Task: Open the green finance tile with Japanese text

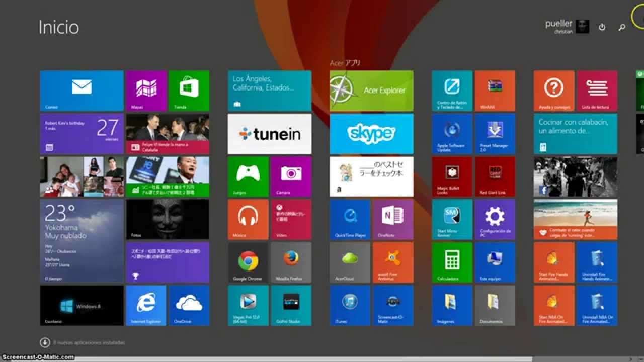Action: point(168,176)
